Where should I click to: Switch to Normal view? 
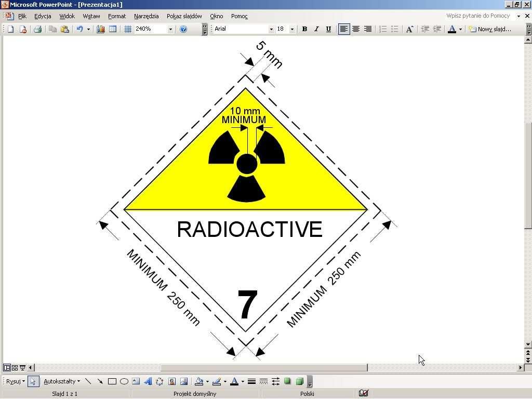pyautogui.click(x=6, y=367)
